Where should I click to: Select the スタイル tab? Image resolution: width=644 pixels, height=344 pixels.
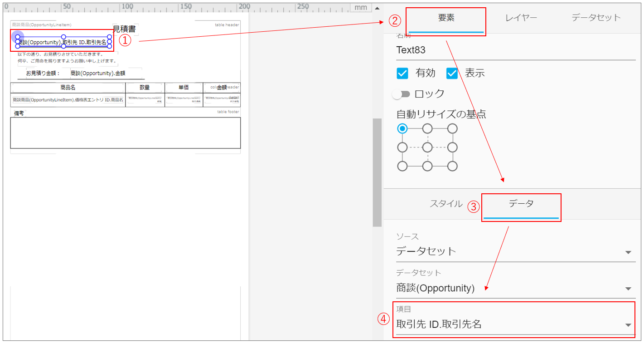[446, 204]
